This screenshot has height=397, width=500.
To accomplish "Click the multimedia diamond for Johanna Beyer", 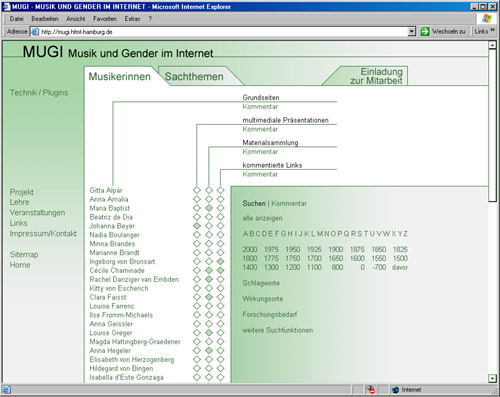I will [x=197, y=226].
